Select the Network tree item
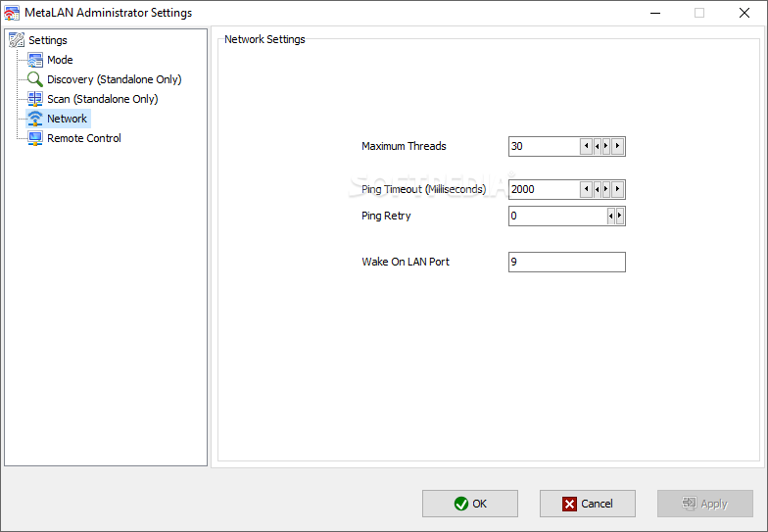Image resolution: width=768 pixels, height=532 pixels. [67, 119]
